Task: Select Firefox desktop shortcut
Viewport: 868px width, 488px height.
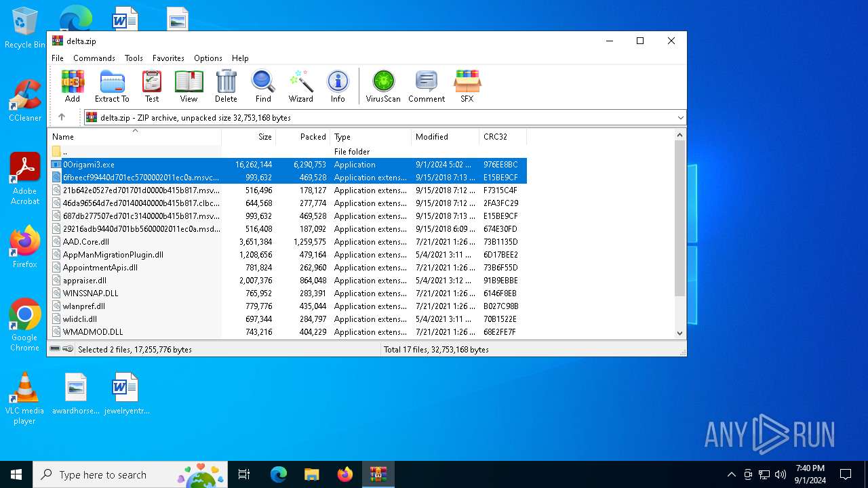Action: [24, 247]
